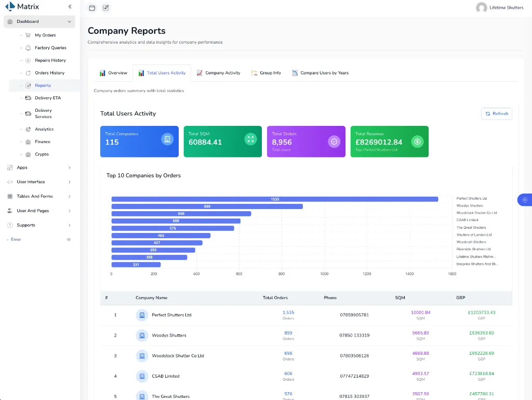532x400 pixels.
Task: Click the 231 orders chart bar
Action: (136, 265)
